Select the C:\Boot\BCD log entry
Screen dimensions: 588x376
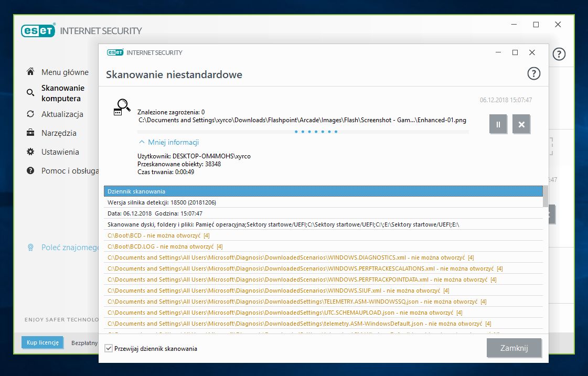[x=323, y=235]
